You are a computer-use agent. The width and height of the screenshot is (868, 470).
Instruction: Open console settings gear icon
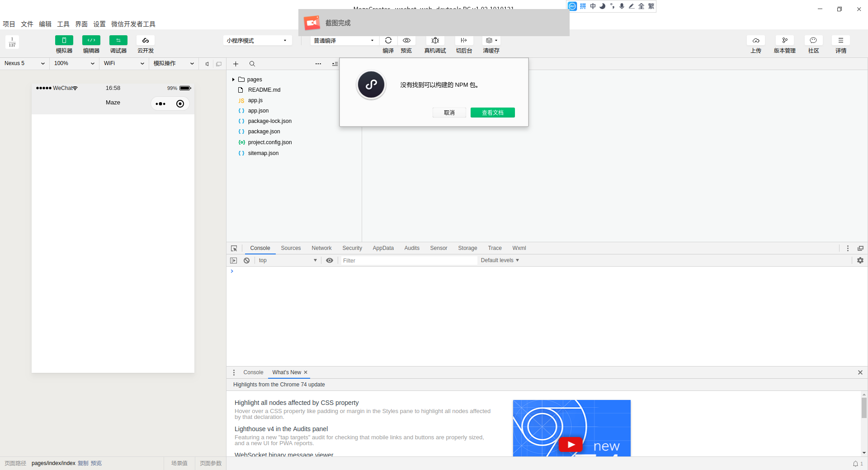[x=860, y=260]
